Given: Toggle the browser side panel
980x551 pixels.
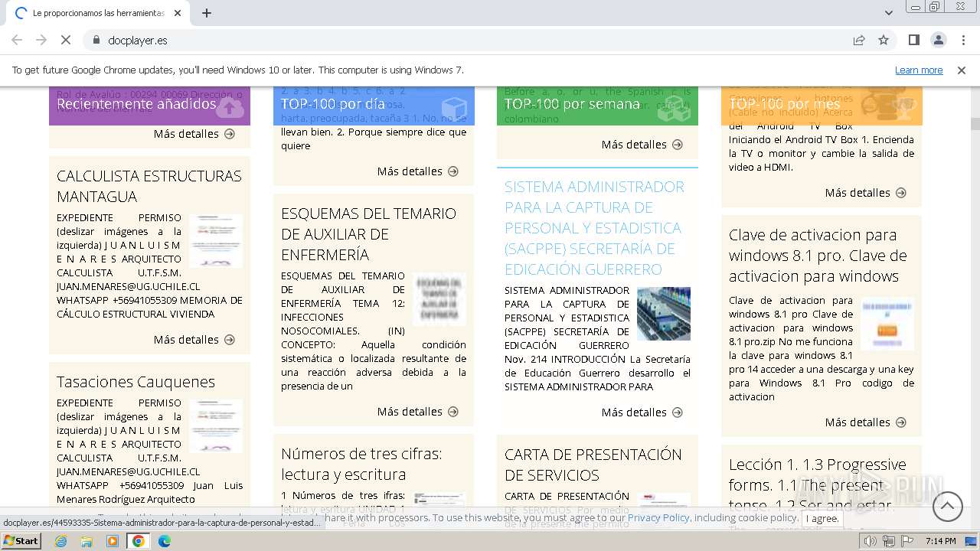Looking at the screenshot, I should 913,40.
